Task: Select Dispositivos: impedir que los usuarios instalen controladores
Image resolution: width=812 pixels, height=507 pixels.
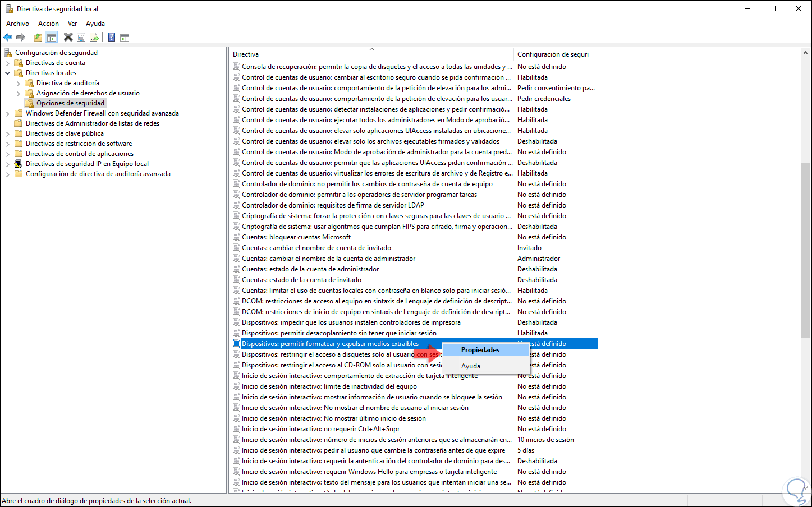Action: pyautogui.click(x=351, y=322)
